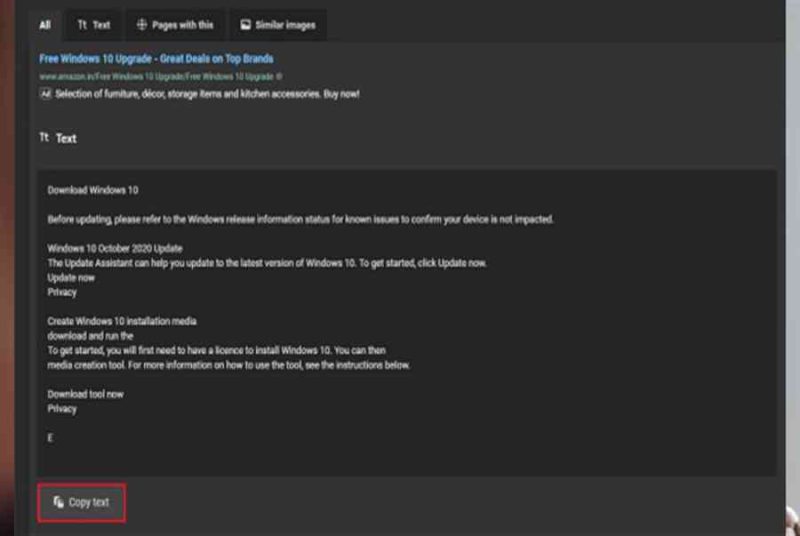Click the Tt icon on Text tab

coord(82,24)
